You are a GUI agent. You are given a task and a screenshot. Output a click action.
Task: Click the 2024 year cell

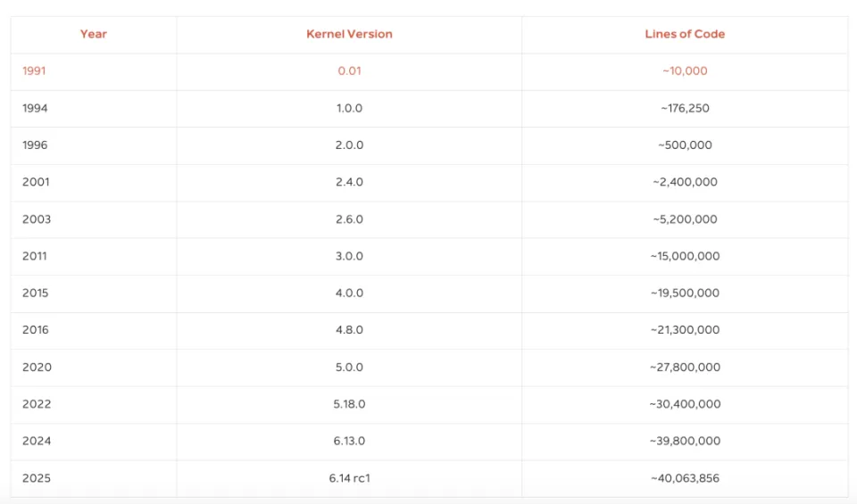[36, 442]
